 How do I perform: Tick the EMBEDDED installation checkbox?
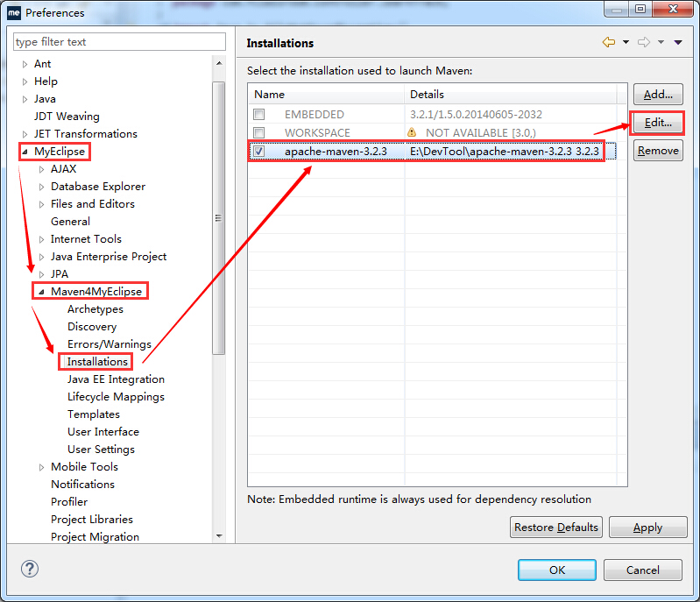pos(259,114)
